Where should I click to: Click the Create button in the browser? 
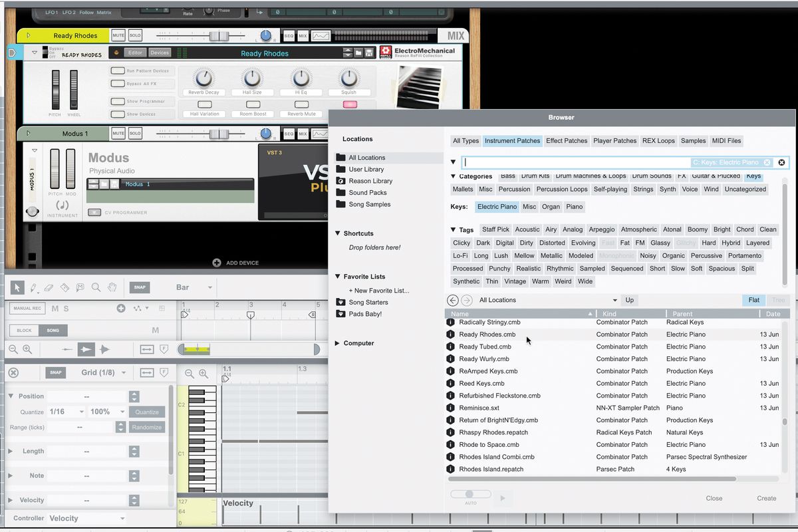click(x=766, y=498)
